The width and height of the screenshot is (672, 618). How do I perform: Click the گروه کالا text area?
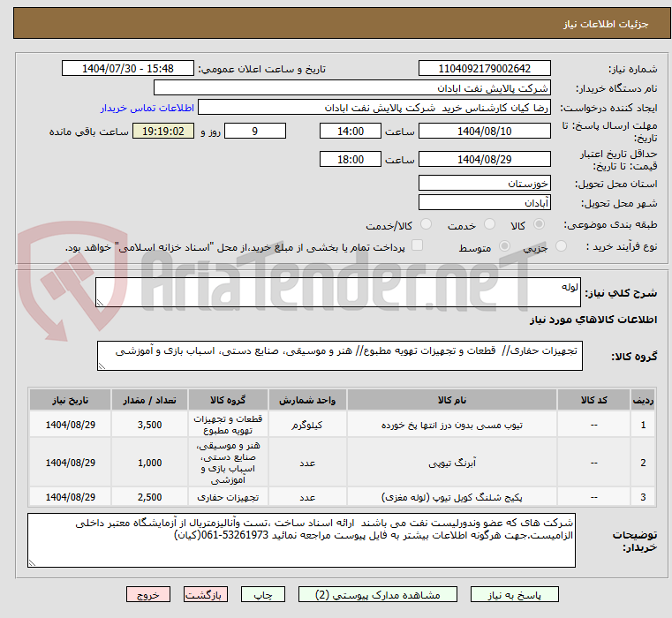[x=340, y=356]
